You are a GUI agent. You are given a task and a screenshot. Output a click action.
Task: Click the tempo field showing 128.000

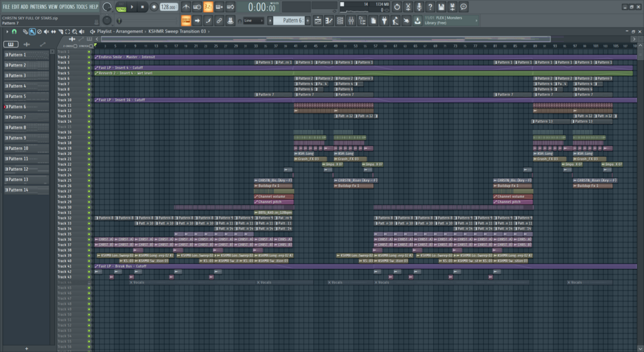coord(169,7)
